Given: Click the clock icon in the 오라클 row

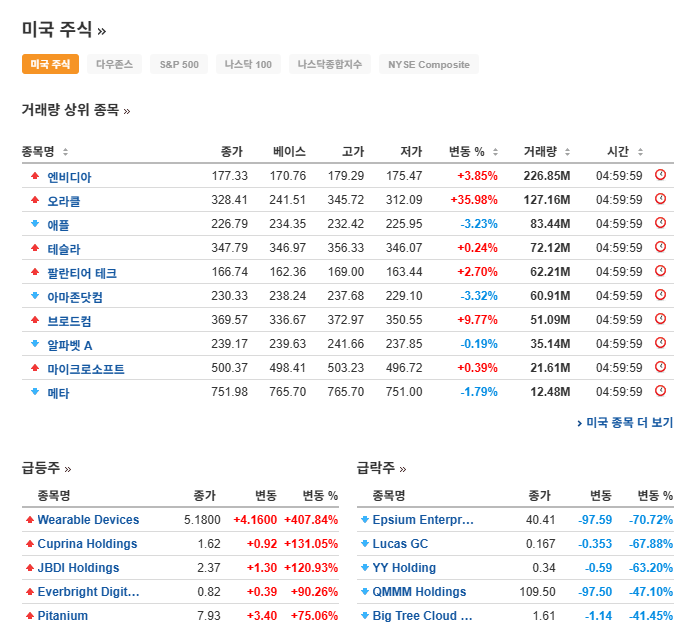Looking at the screenshot, I should [x=660, y=199].
